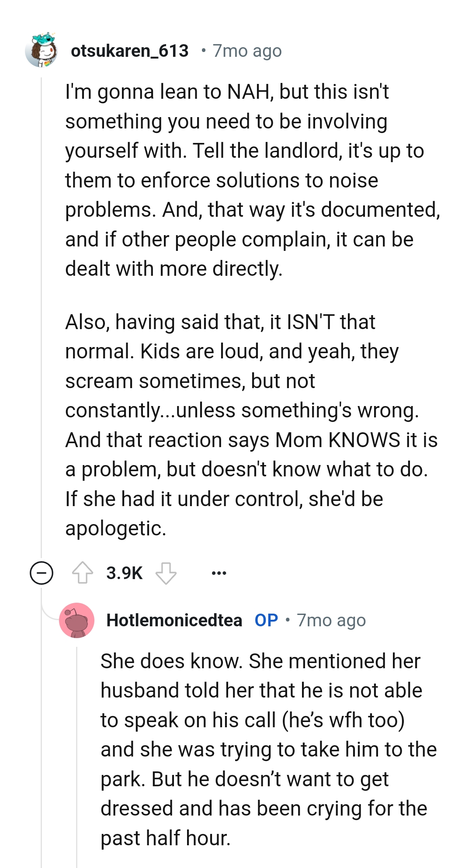Screen dimensions: 472x868
Task: Tap Hotlemonicedtea's pink Snoo avatar
Action: 77,620
